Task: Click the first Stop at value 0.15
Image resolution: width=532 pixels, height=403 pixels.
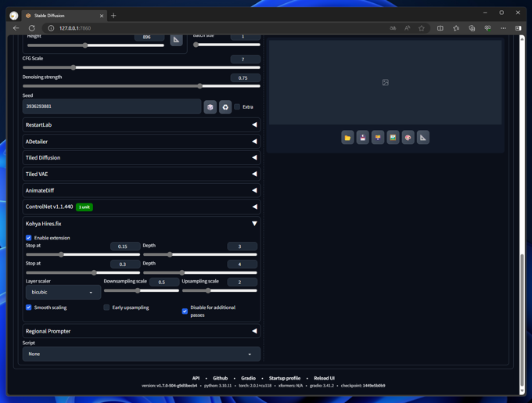Action: pyautogui.click(x=125, y=246)
